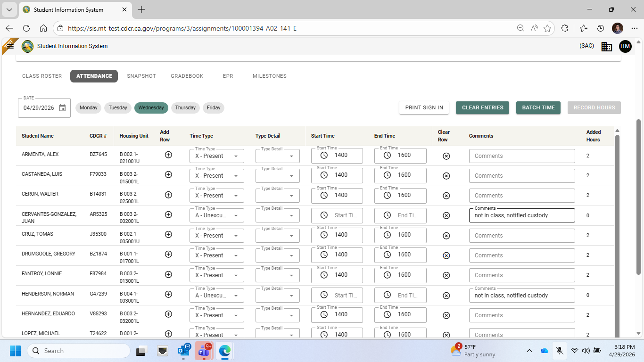Open end time clock for CASTANEDA, LUIS
This screenshot has height=362, width=644.
pos(387,175)
